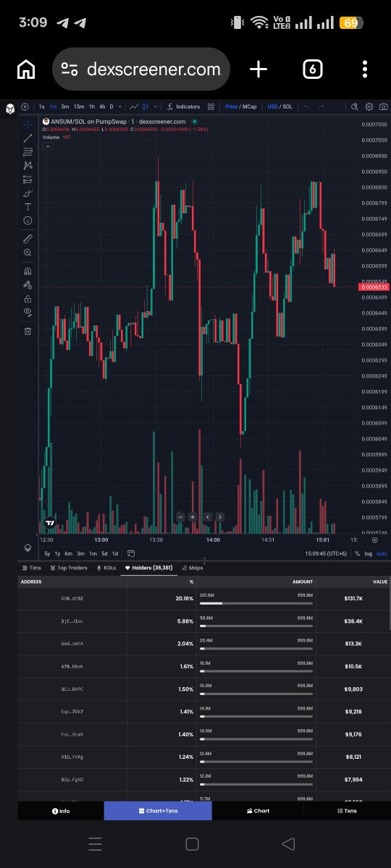Take a chart snapshot with camera icon
The image size is (391, 868).
point(383,106)
